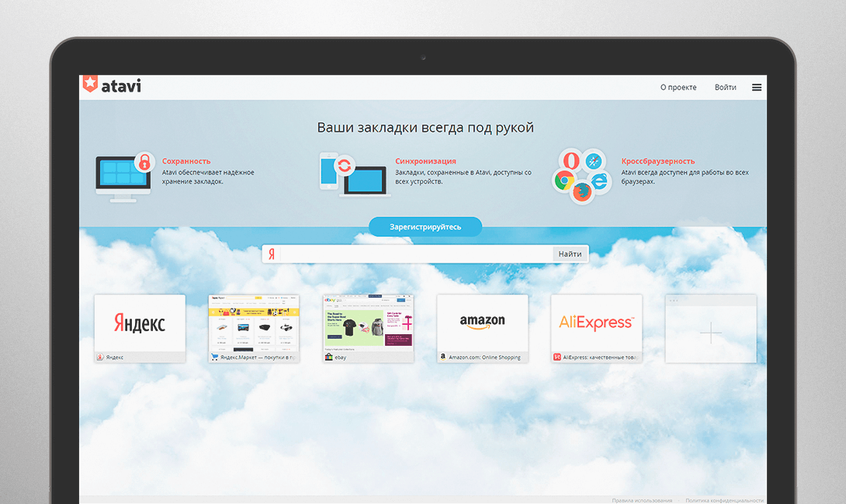Open the О проекте link
The width and height of the screenshot is (846, 504).
pyautogui.click(x=678, y=88)
